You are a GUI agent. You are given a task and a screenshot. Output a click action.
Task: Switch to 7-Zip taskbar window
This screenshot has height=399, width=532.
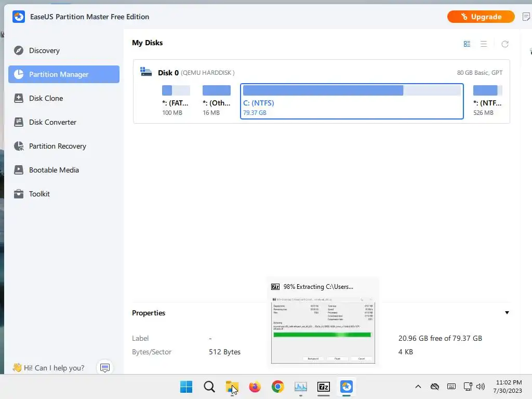[x=324, y=387]
